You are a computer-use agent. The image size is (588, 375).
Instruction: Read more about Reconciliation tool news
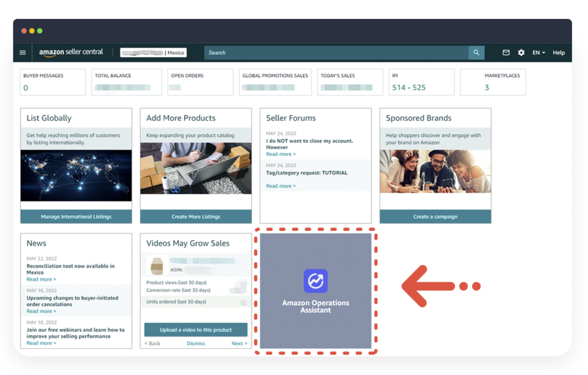(x=41, y=279)
